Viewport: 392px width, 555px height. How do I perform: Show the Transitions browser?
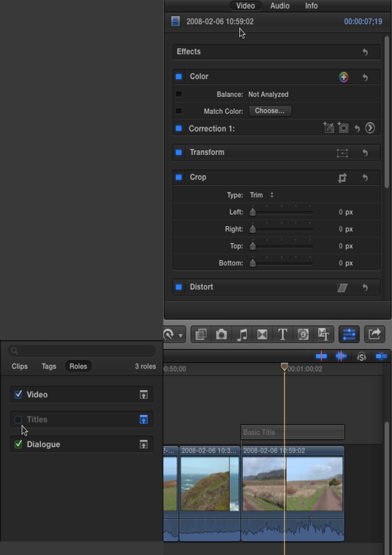[x=262, y=335]
